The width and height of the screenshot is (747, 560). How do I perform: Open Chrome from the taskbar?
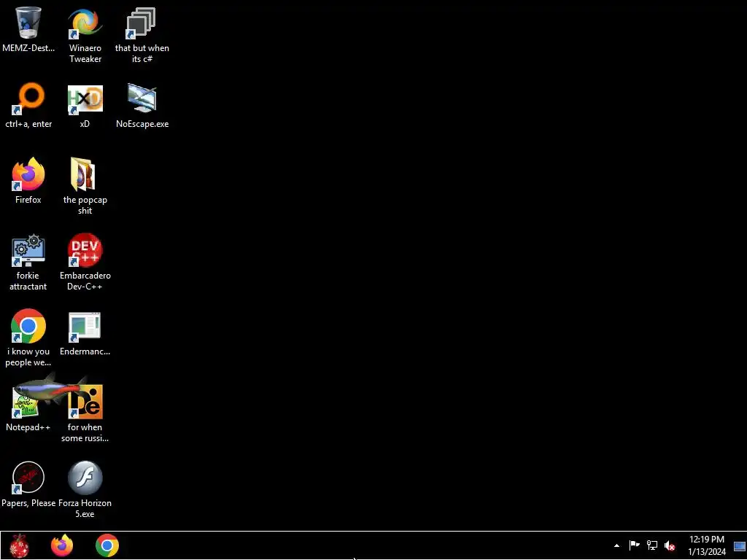click(107, 545)
